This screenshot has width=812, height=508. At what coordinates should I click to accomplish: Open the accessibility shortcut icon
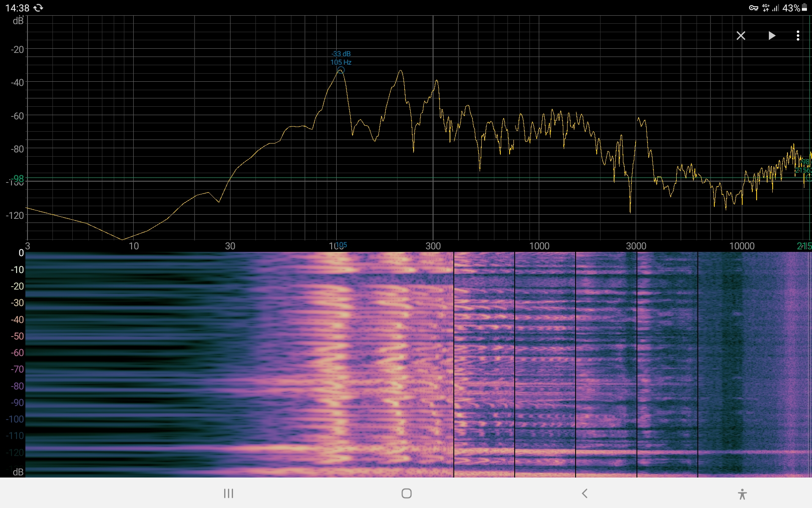tap(742, 494)
